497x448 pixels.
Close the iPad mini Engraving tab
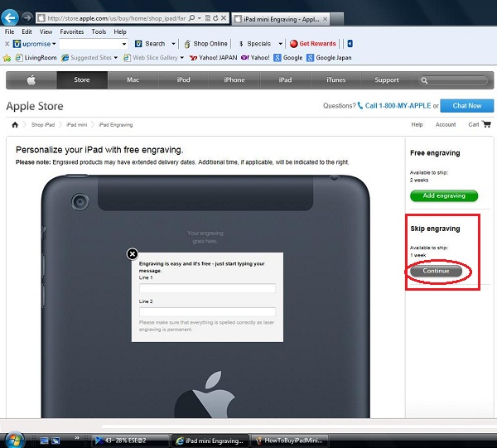(325, 19)
